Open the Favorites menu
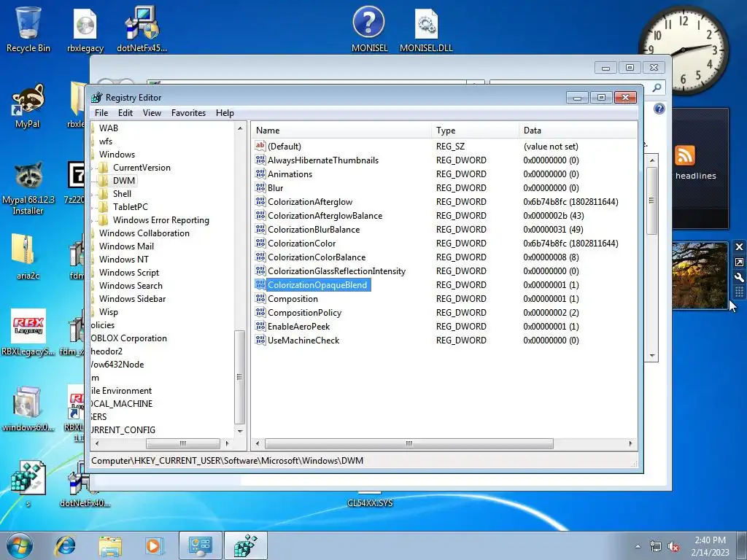 [189, 113]
